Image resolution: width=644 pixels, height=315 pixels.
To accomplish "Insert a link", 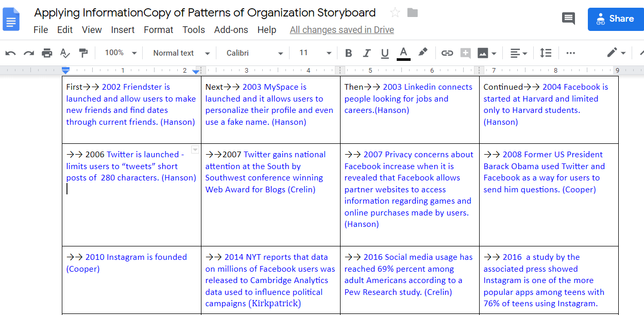I will coord(447,53).
